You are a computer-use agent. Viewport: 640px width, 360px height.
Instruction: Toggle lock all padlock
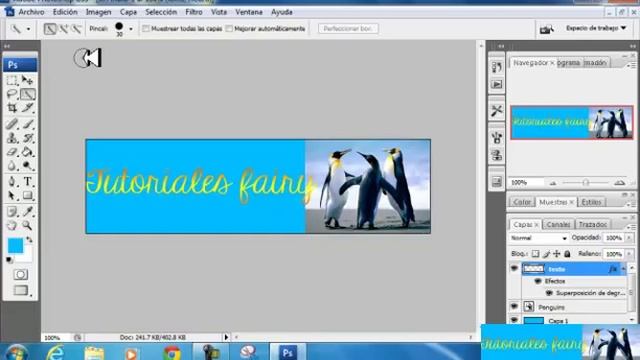tap(567, 254)
